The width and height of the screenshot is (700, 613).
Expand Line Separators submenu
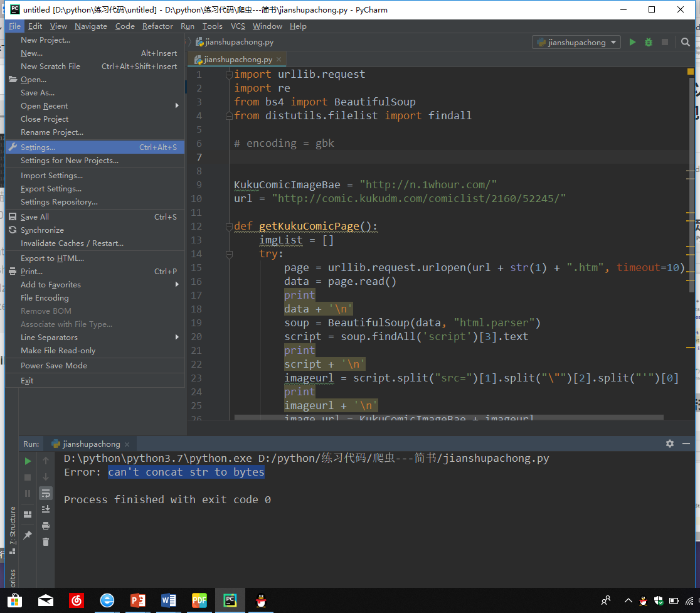tap(95, 337)
